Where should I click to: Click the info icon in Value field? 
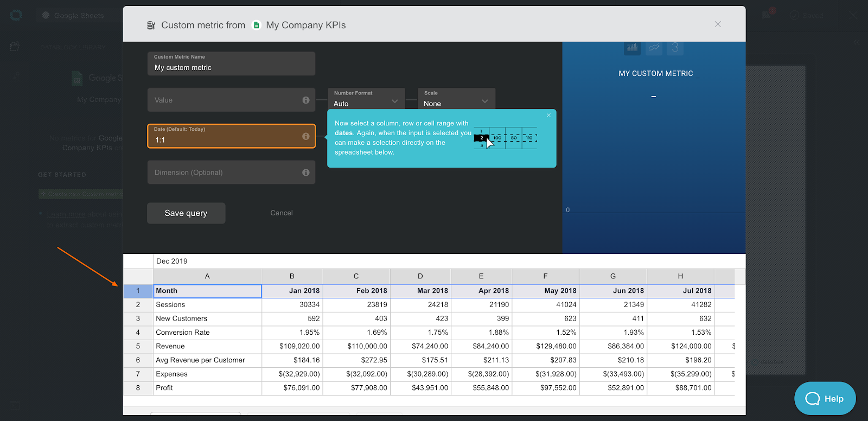click(306, 100)
